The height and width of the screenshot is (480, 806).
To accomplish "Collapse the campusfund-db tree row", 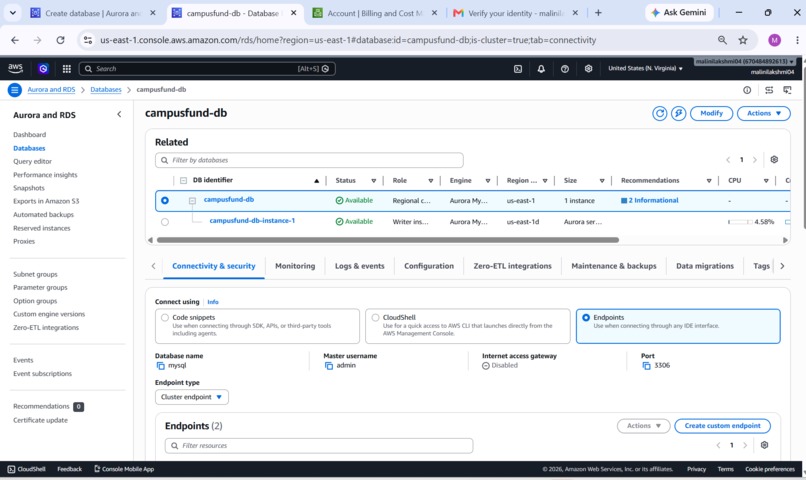I will point(192,201).
